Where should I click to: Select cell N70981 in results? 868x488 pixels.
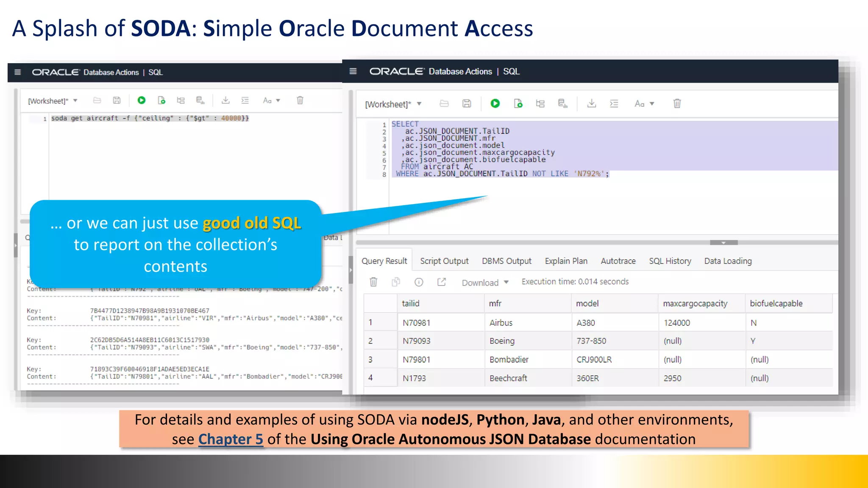[441, 323]
